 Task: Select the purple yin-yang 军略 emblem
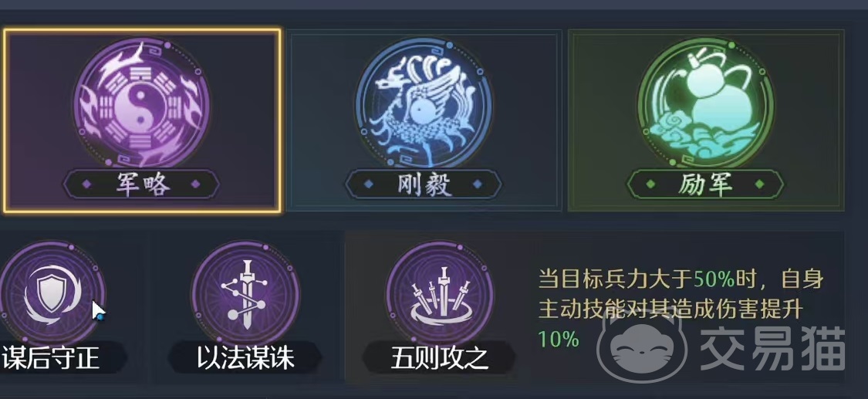click(x=142, y=103)
